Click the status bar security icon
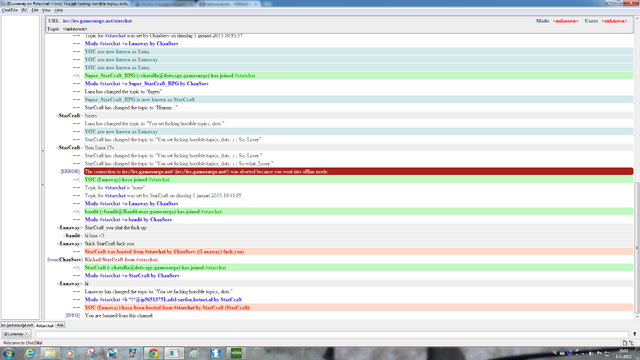This screenshot has width=640, height=360. [625, 343]
